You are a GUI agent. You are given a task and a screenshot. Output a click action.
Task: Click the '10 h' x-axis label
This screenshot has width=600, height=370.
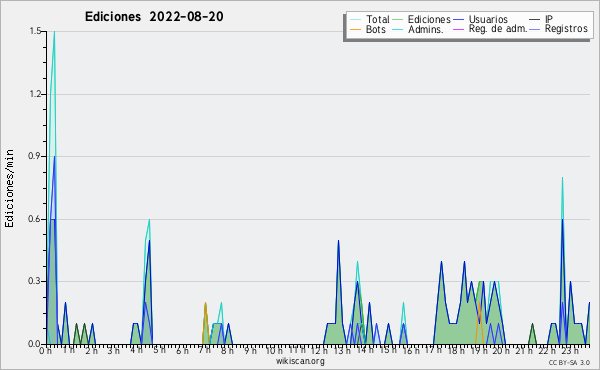(274, 350)
